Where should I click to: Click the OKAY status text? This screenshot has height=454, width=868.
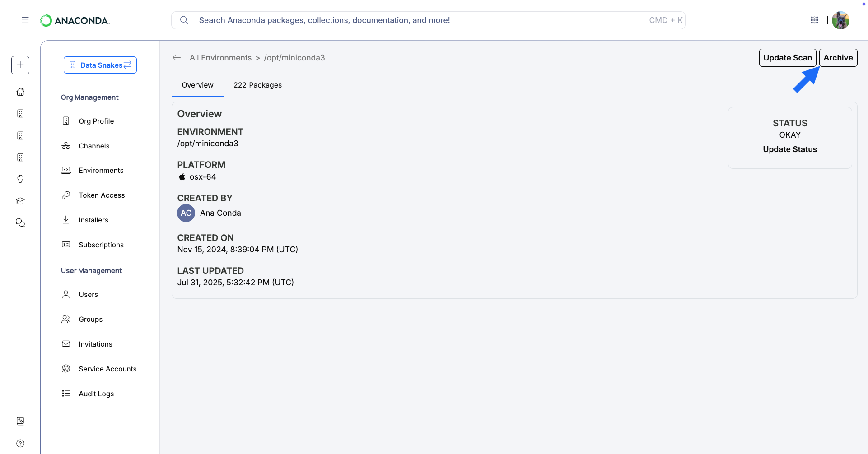(790, 135)
